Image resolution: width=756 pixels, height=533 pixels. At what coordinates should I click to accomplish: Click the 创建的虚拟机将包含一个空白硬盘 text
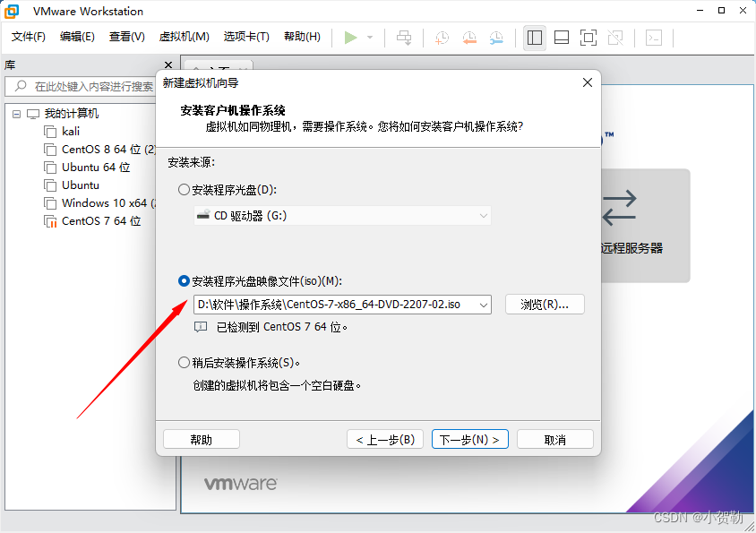coord(277,385)
